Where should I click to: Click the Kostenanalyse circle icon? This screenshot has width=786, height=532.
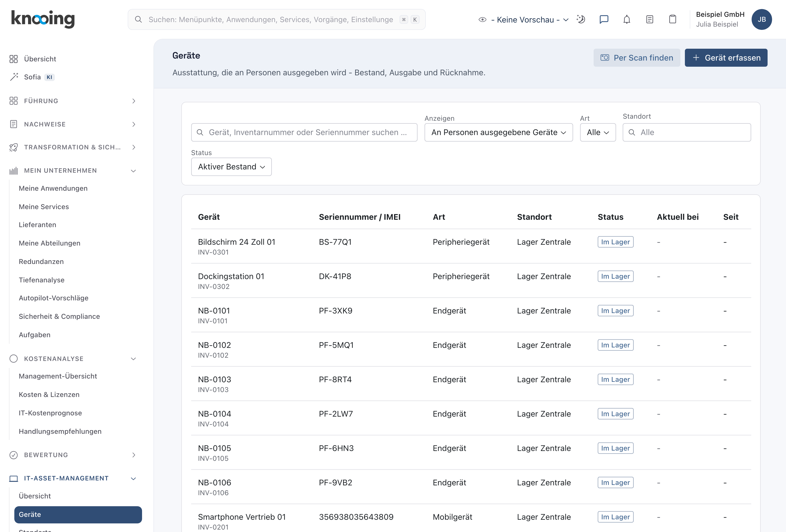pyautogui.click(x=14, y=359)
